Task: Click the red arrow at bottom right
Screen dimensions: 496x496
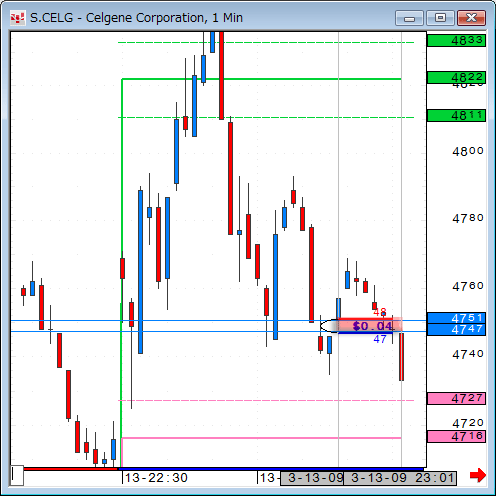Action: tap(478, 475)
